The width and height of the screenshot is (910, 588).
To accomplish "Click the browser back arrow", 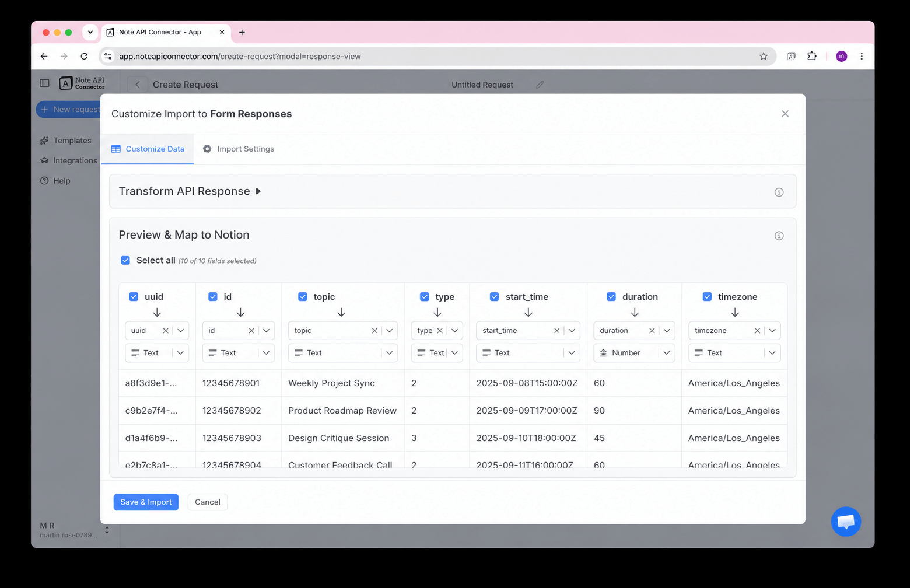I will point(44,57).
